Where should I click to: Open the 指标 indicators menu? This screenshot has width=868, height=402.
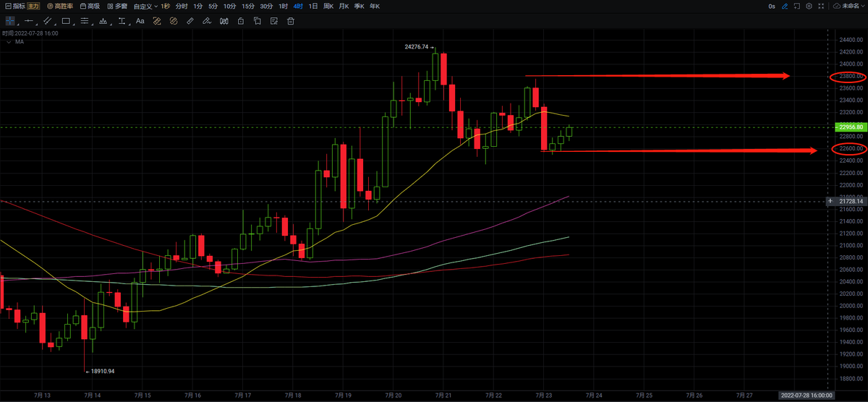14,6
